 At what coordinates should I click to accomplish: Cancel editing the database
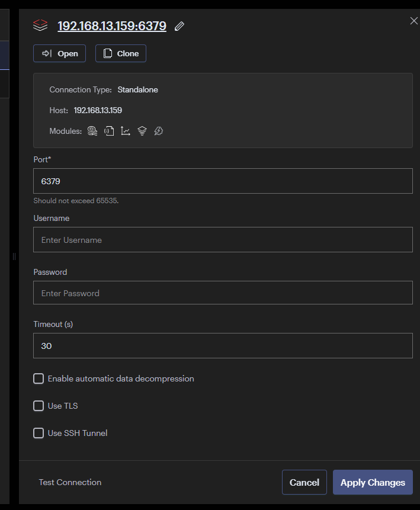tap(304, 482)
